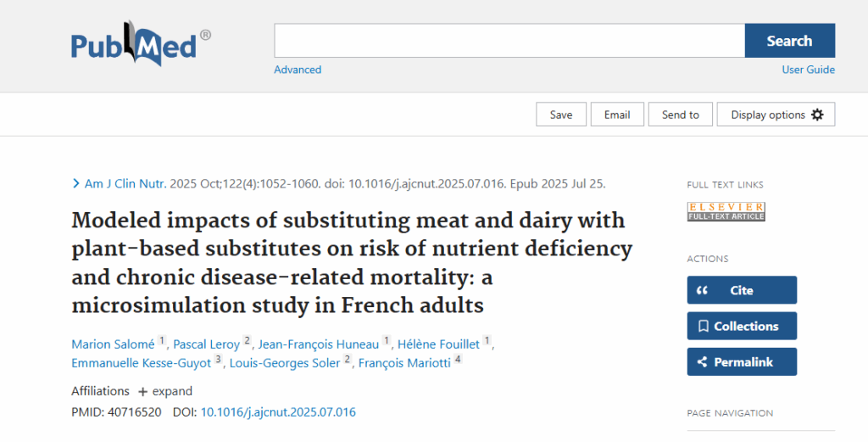Click the share Permalink icon
Screen dimensions: 868x442
(702, 361)
